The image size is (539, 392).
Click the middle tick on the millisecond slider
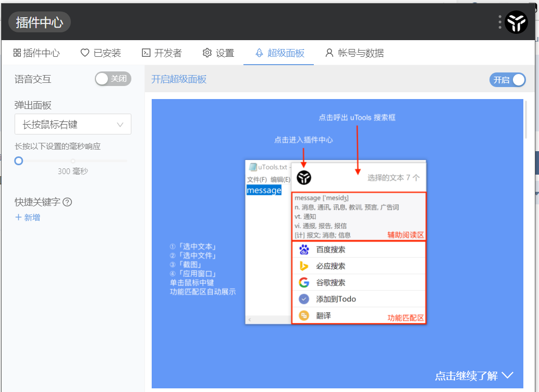coord(73,161)
